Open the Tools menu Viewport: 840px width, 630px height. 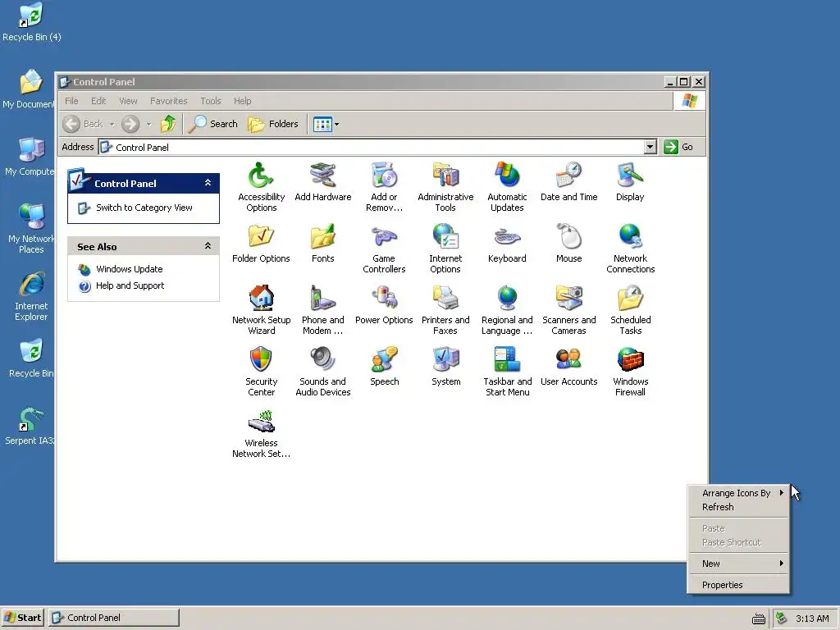(211, 101)
